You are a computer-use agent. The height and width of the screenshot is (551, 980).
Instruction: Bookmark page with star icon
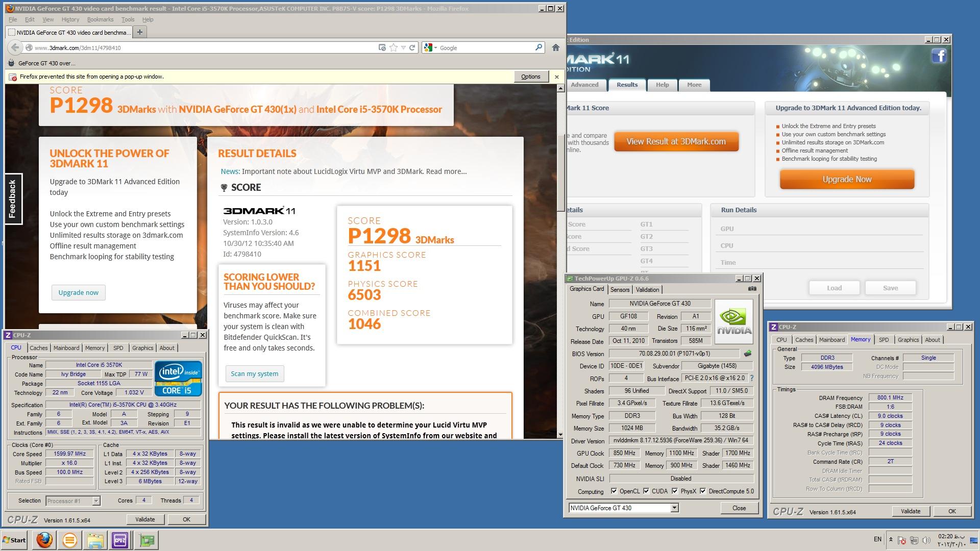[x=394, y=47]
